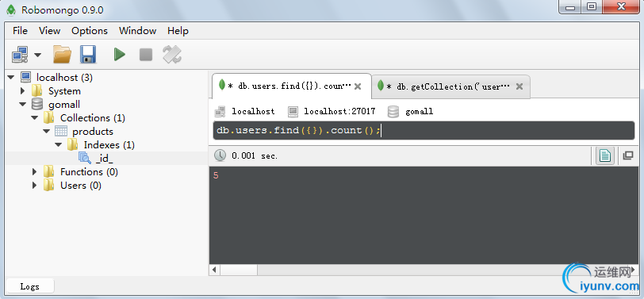Screen dimensions: 644x299
Task: Click the products collection table icon
Action: coord(61,132)
